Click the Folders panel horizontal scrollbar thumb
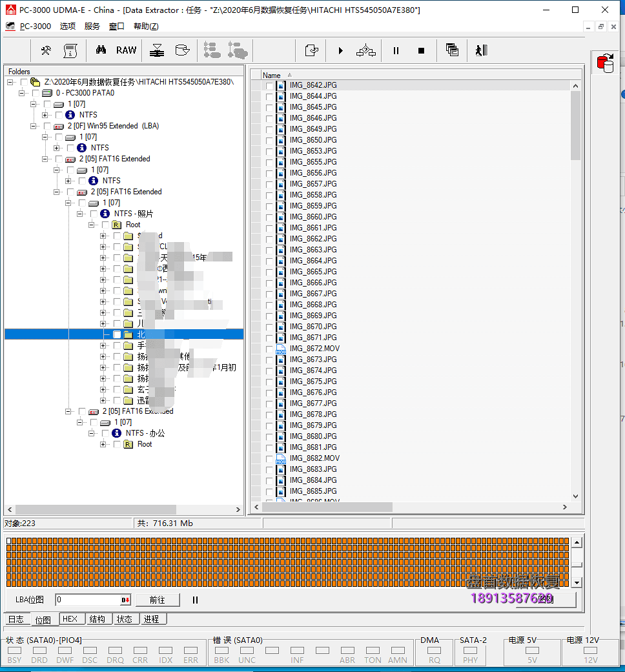Image resolution: width=625 pixels, height=672 pixels. (x=96, y=509)
